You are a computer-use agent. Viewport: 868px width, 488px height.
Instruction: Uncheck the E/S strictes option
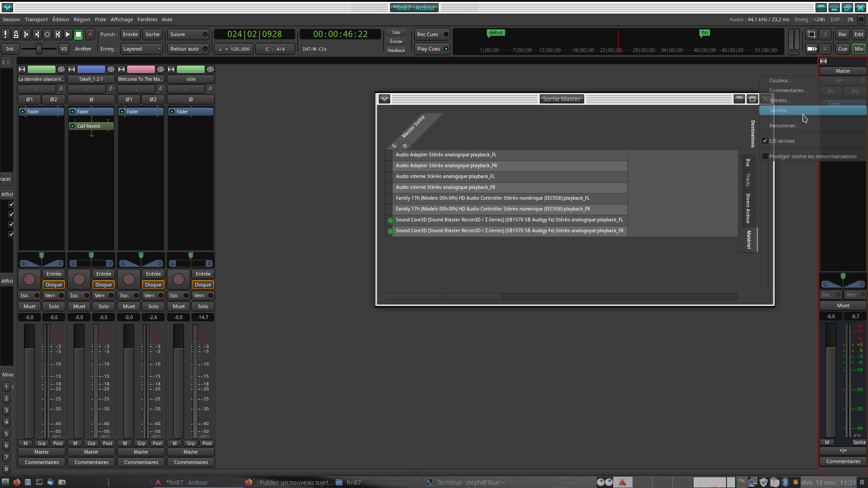click(x=765, y=141)
